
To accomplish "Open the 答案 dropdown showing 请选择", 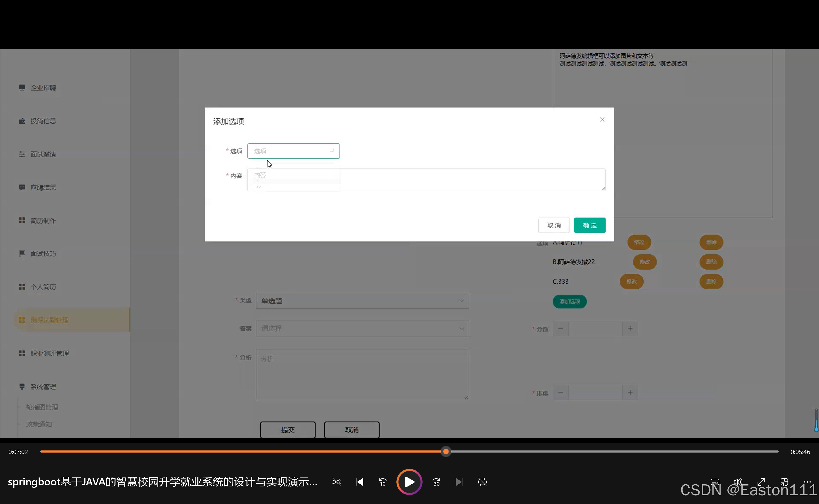I will [x=362, y=328].
